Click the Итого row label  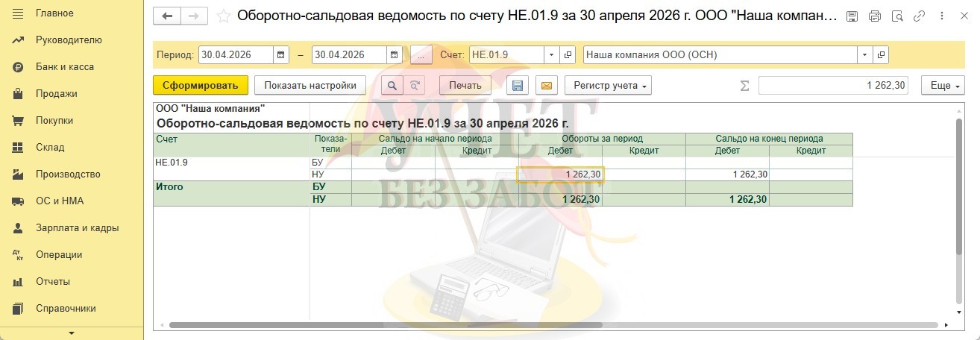click(169, 187)
